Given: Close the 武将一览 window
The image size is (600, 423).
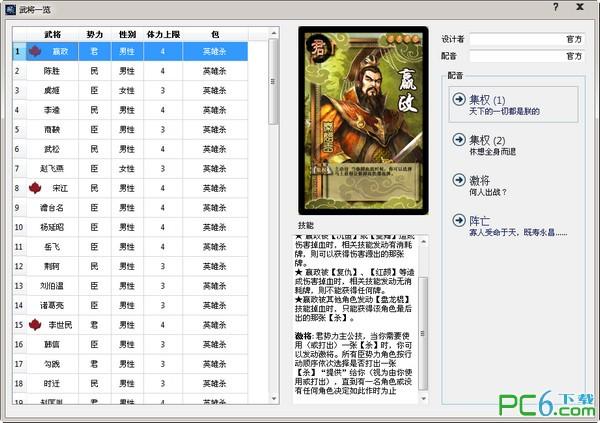Looking at the screenshot, I should (580, 7).
